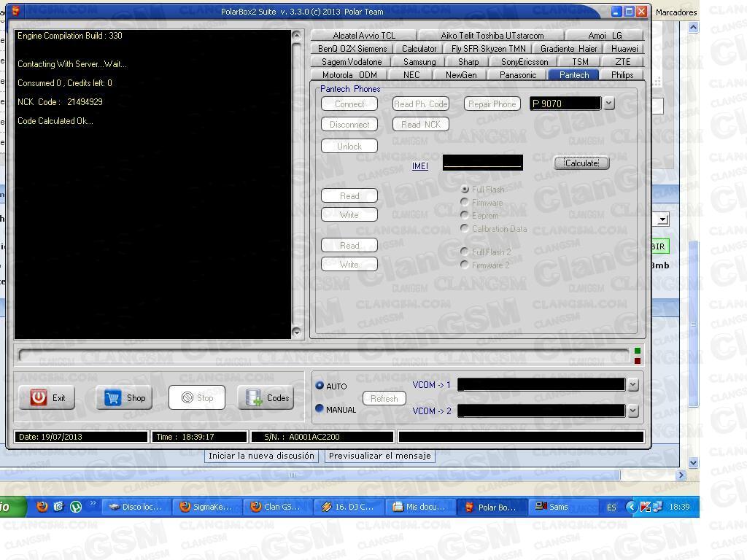Click the Calculate button
This screenshot has height=560, width=747.
581,163
